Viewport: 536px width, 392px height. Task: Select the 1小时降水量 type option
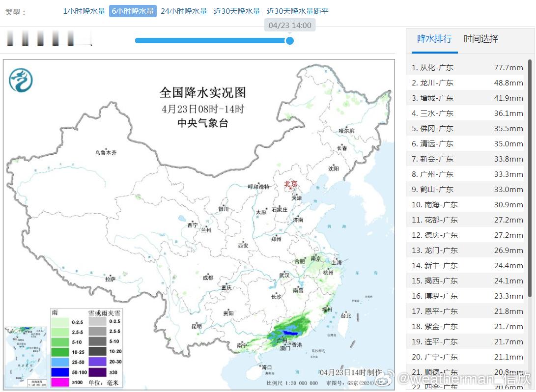click(x=84, y=10)
